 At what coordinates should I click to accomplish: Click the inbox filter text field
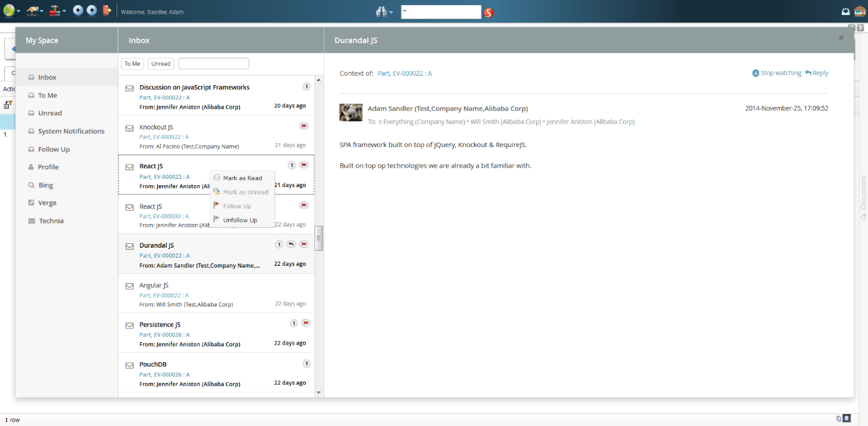214,64
